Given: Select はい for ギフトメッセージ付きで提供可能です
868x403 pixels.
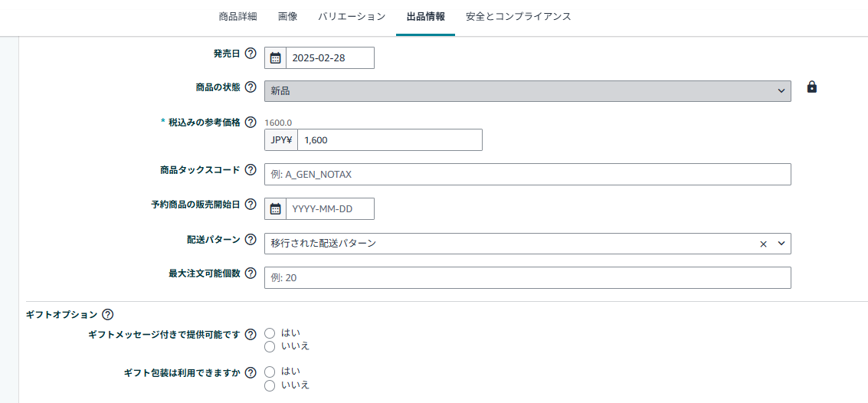Looking at the screenshot, I should (x=270, y=333).
